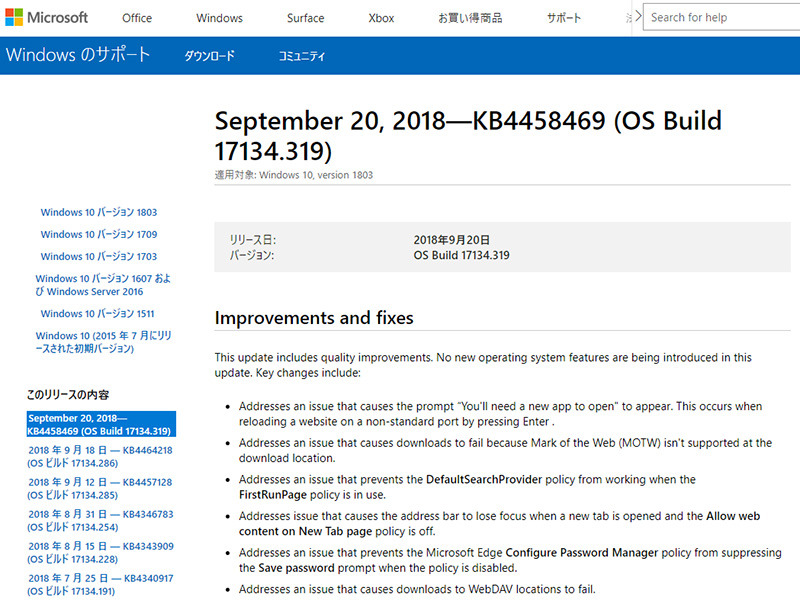
Task: Click the Configure Password Manager bullet
Action: coord(510,560)
